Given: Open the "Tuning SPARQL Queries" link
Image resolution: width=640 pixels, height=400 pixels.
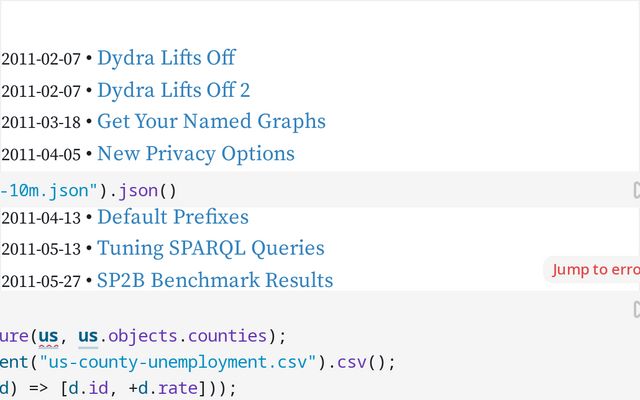Looking at the screenshot, I should point(210,249).
